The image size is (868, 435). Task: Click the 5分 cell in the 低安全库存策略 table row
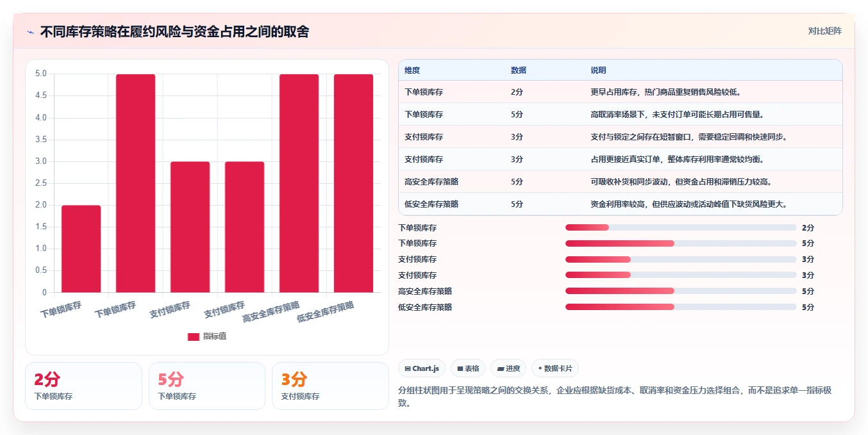[517, 204]
